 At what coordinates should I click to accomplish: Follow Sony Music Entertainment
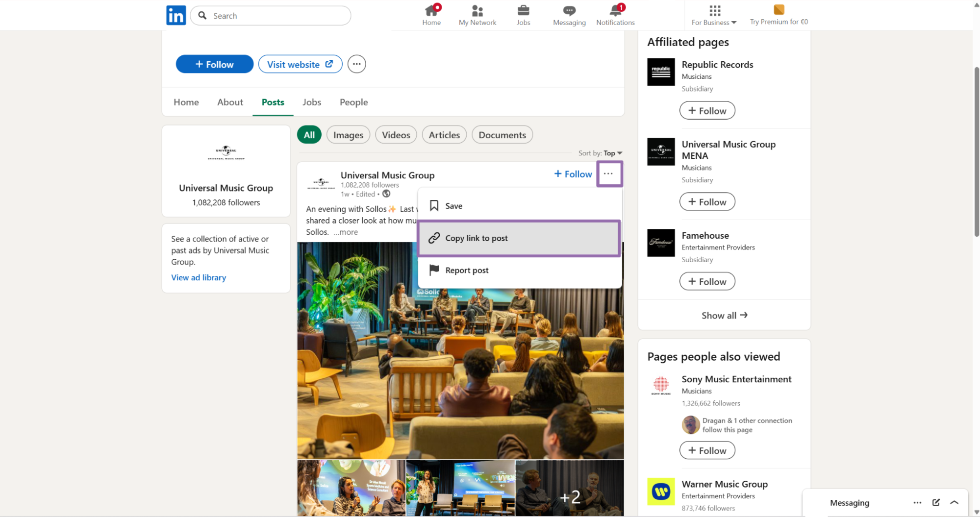click(x=707, y=450)
